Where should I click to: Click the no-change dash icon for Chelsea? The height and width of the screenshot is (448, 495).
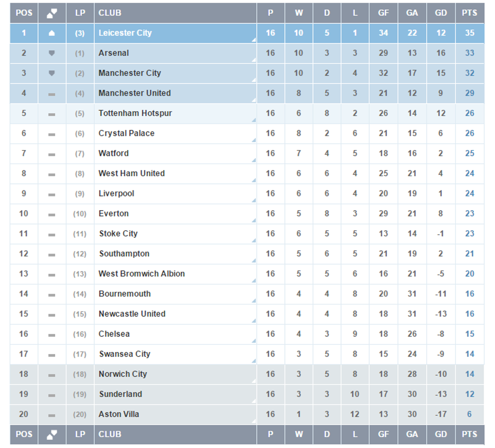[x=52, y=334]
